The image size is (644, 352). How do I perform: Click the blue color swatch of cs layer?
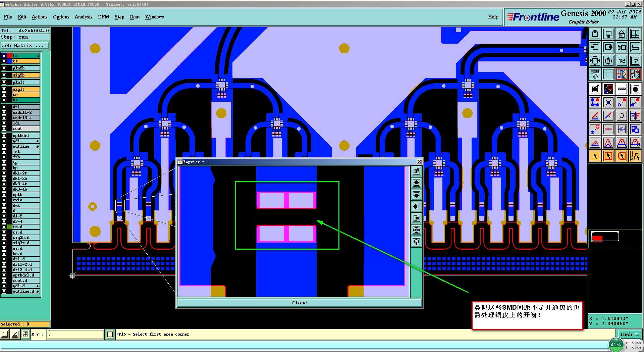[9, 61]
